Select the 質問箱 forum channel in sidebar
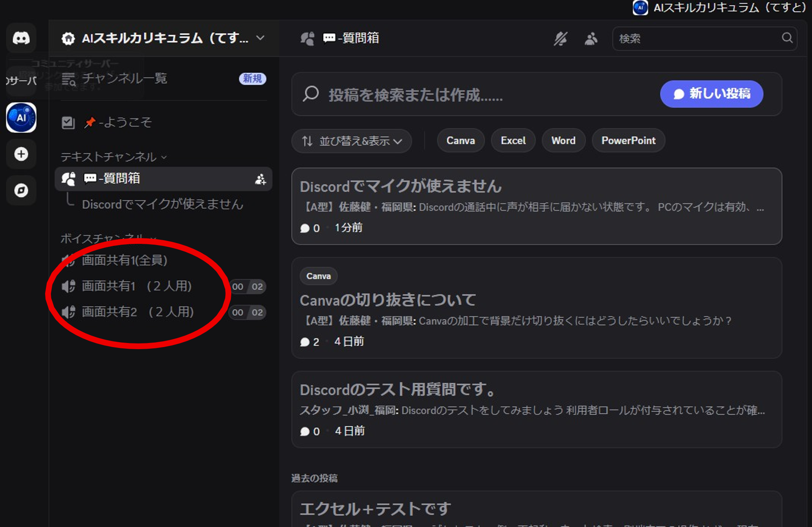Screen dimensions: 812x527 click(163, 179)
